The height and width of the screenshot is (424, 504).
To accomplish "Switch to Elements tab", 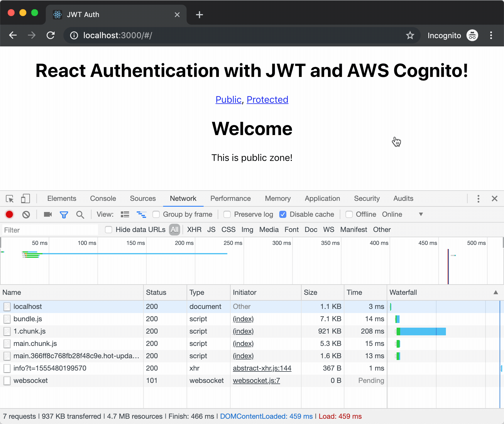I will coord(62,198).
